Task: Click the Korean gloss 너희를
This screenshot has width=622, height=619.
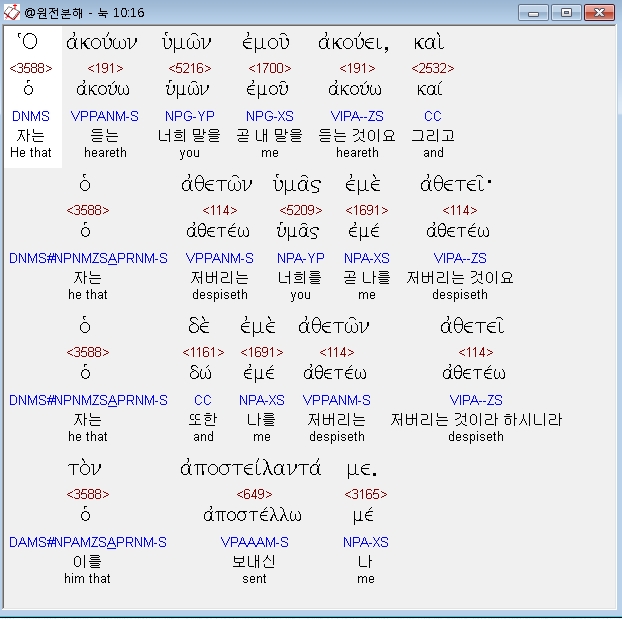Action: point(300,278)
